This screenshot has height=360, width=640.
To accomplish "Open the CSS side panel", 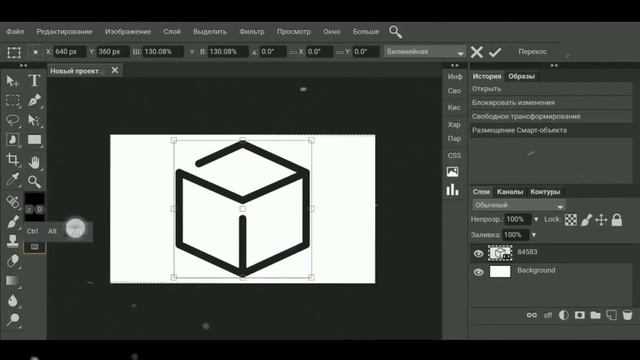I will coord(454,156).
